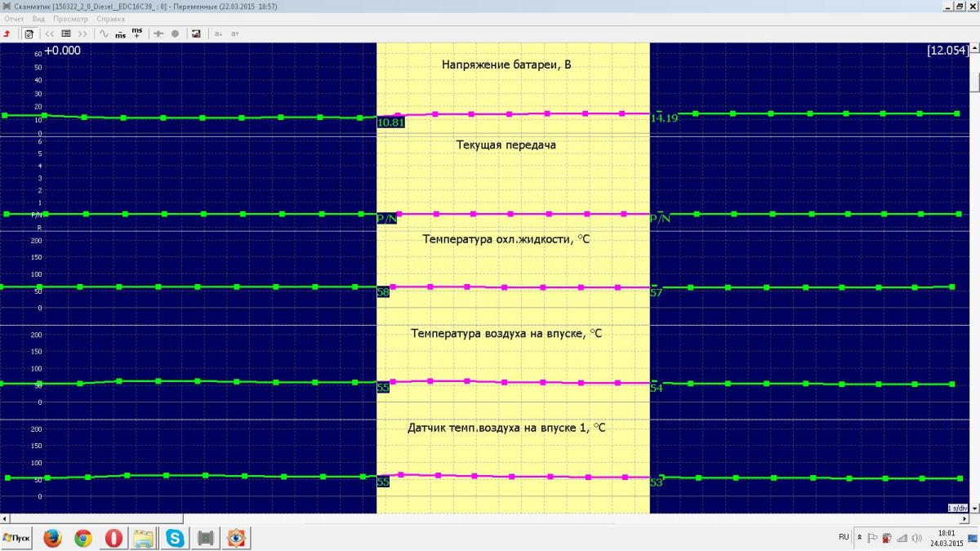Open the Справка menu
Screen dimensions: 980x551
point(111,18)
